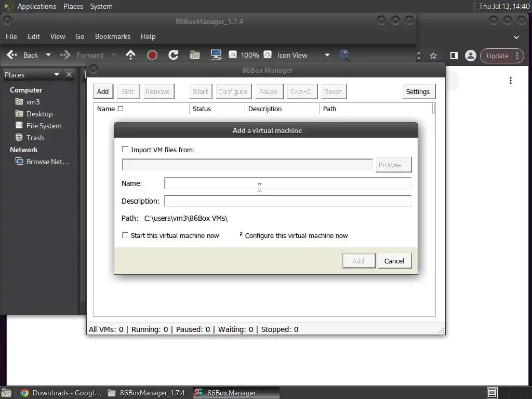Enable Start this virtual machine now
Screen dimensions: 532x399
pos(125,235)
